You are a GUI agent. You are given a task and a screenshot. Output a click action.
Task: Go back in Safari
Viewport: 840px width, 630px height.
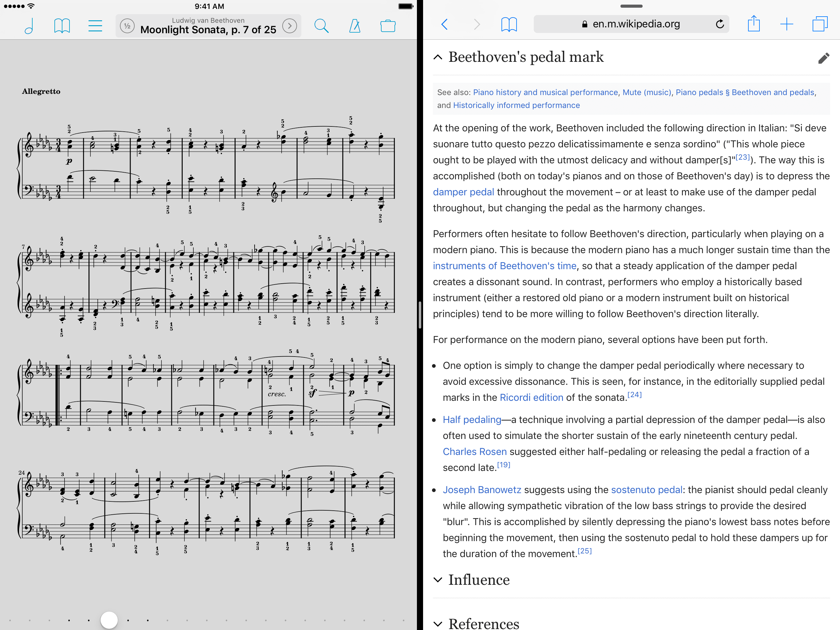point(444,24)
